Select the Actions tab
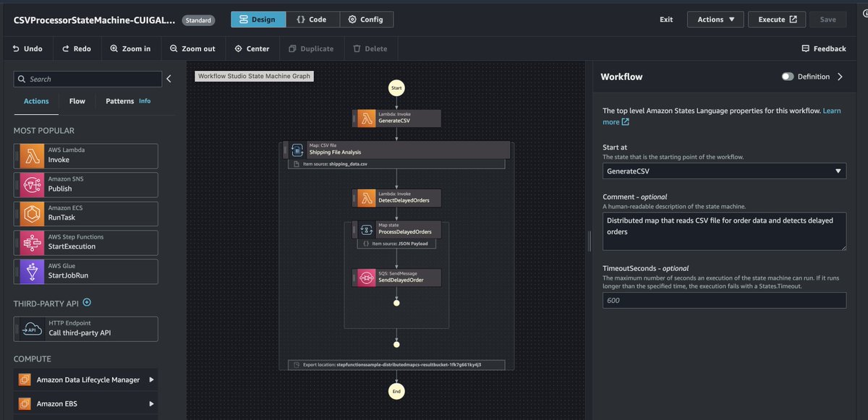Screen dimensions: 868x420 36,101
